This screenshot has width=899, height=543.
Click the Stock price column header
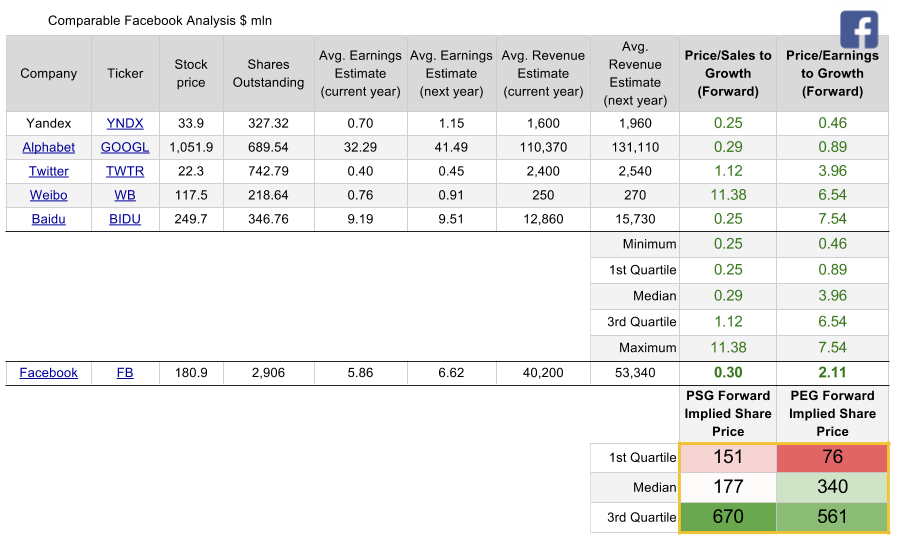[x=191, y=73]
